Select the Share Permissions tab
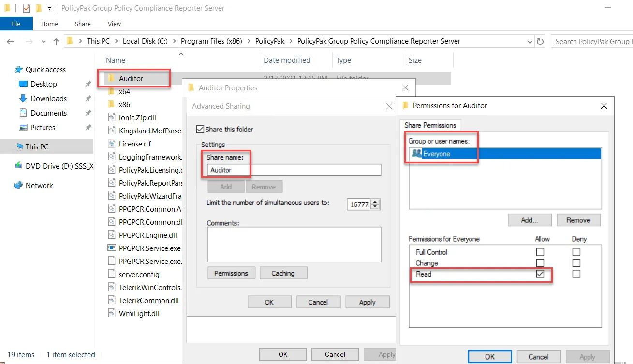 (430, 125)
